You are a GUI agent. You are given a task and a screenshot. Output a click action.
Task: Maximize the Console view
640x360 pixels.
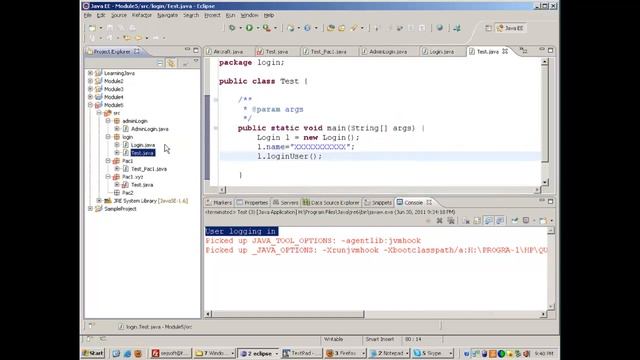551,201
